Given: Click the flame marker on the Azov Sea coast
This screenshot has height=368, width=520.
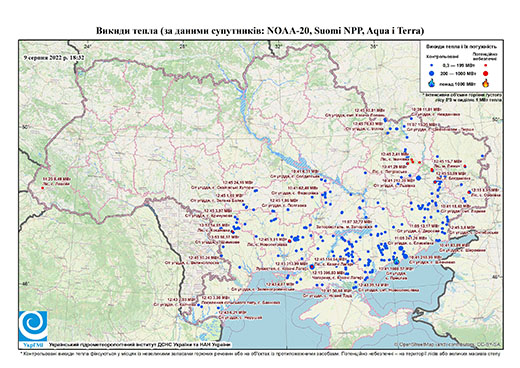Looking at the screenshot, I should coord(396,260).
